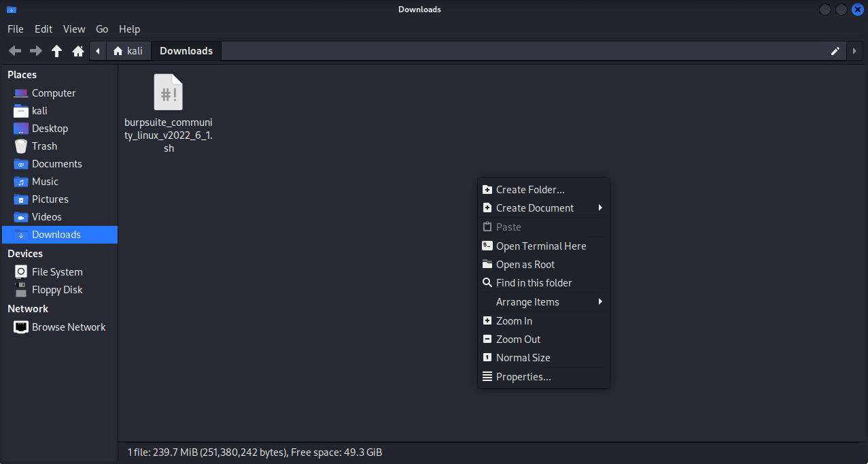The height and width of the screenshot is (464, 868).
Task: Select Create Folder... from context menu
Action: (530, 190)
